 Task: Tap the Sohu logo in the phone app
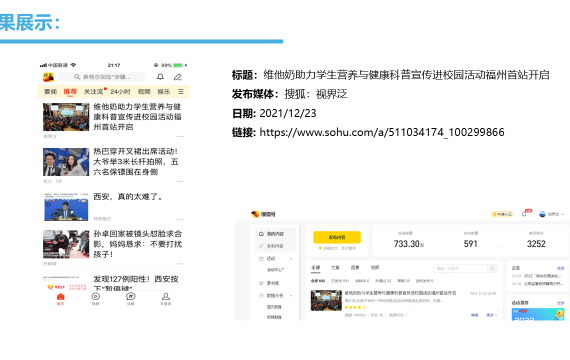48,77
